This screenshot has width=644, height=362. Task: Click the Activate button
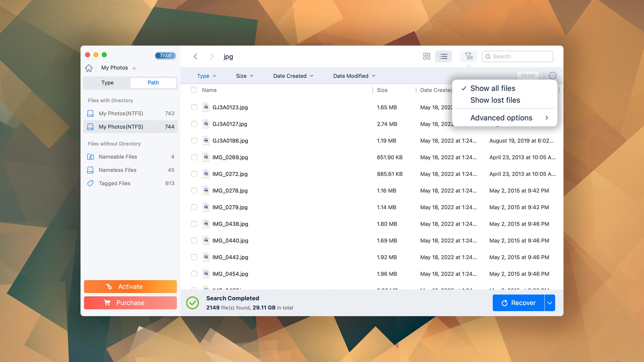130,287
